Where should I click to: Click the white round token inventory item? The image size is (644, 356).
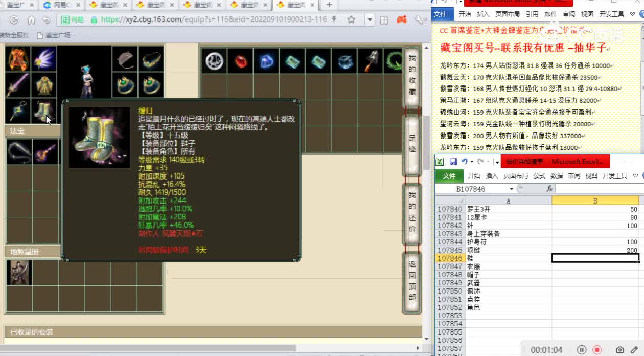click(x=215, y=61)
